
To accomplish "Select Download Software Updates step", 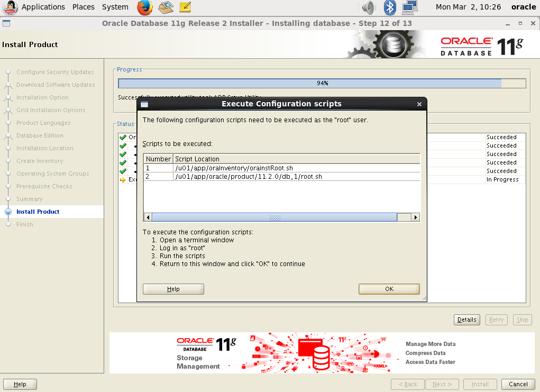I will click(56, 85).
